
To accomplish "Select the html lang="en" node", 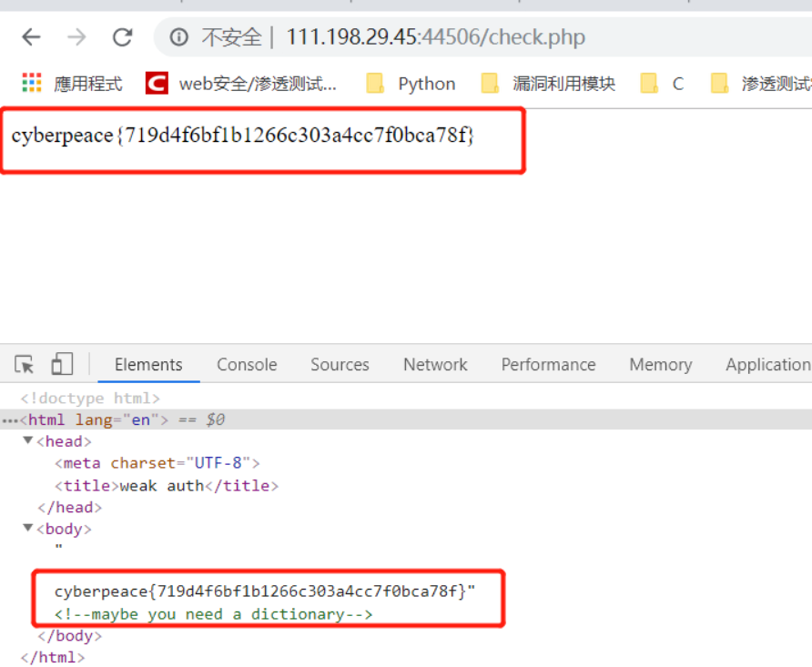I will [95, 419].
